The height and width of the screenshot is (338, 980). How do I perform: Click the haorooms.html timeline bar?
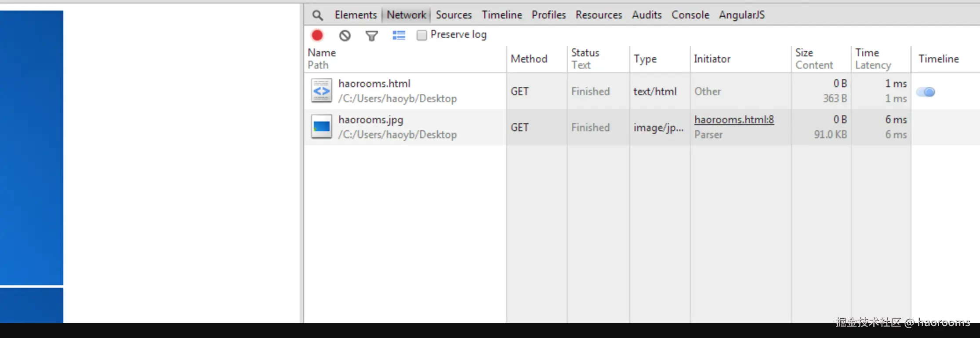click(926, 92)
